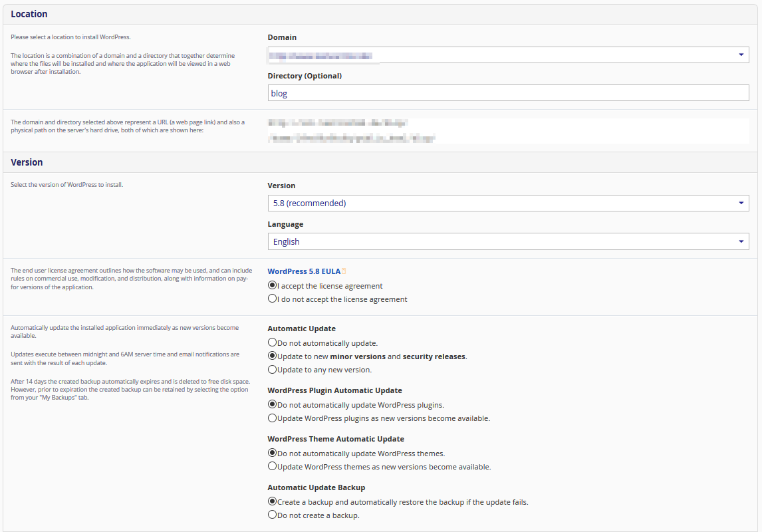Image resolution: width=762 pixels, height=532 pixels.
Task: Click the text 'Please select a location to install WordPress.'
Action: (70, 37)
